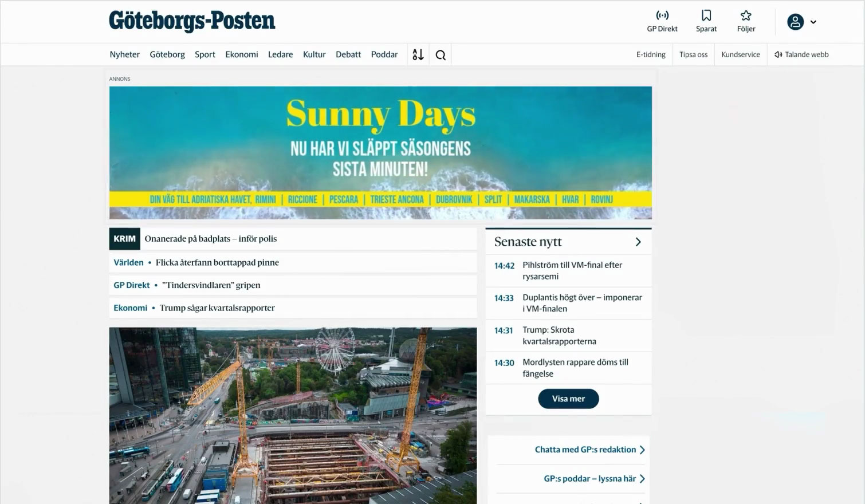Open the A–Z sort index icon
865x504 pixels.
pos(418,54)
